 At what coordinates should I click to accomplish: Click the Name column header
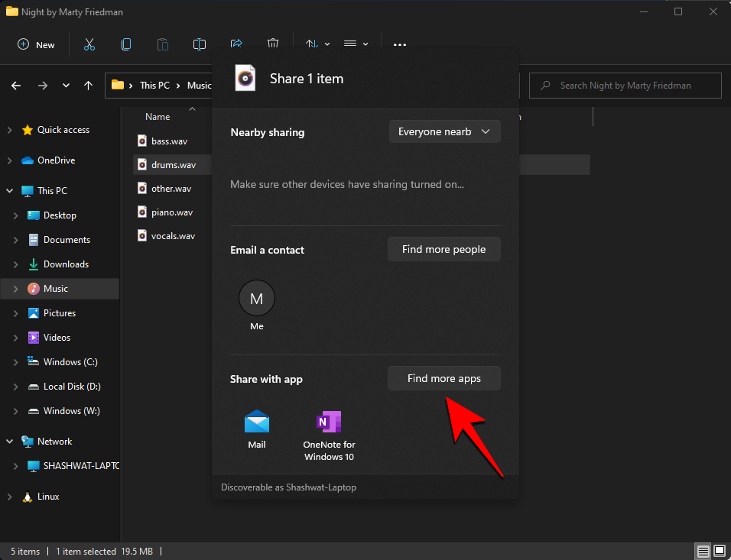pyautogui.click(x=158, y=117)
